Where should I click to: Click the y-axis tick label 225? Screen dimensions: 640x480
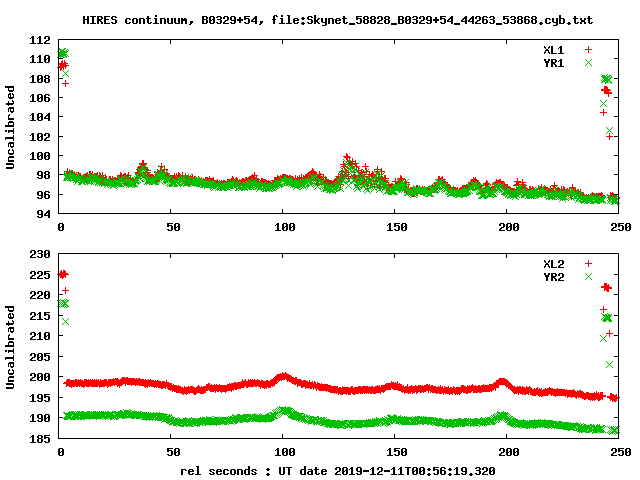pos(40,275)
